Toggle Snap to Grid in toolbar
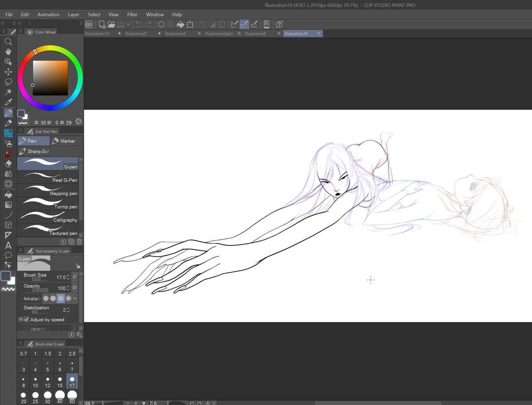The height and width of the screenshot is (405, 532). pos(254,24)
